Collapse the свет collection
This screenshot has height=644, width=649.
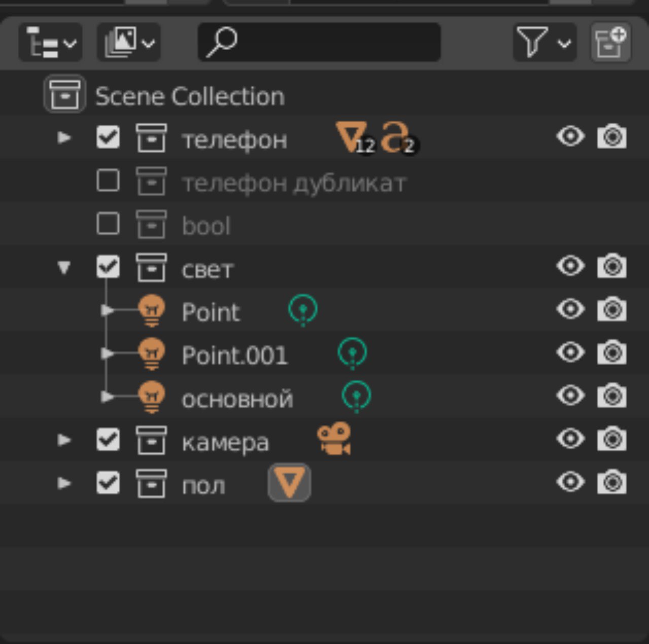pos(64,267)
